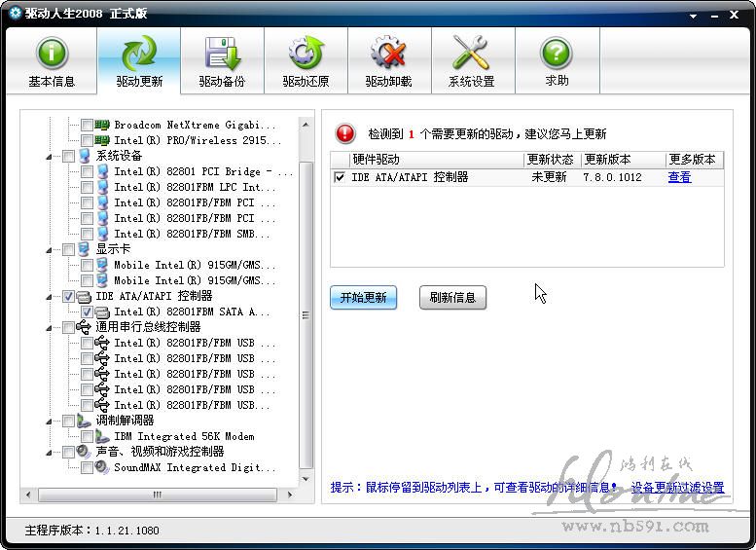Toggle the 显示卡 category checkbox
Viewport: 756px width, 550px height.
pos(68,249)
